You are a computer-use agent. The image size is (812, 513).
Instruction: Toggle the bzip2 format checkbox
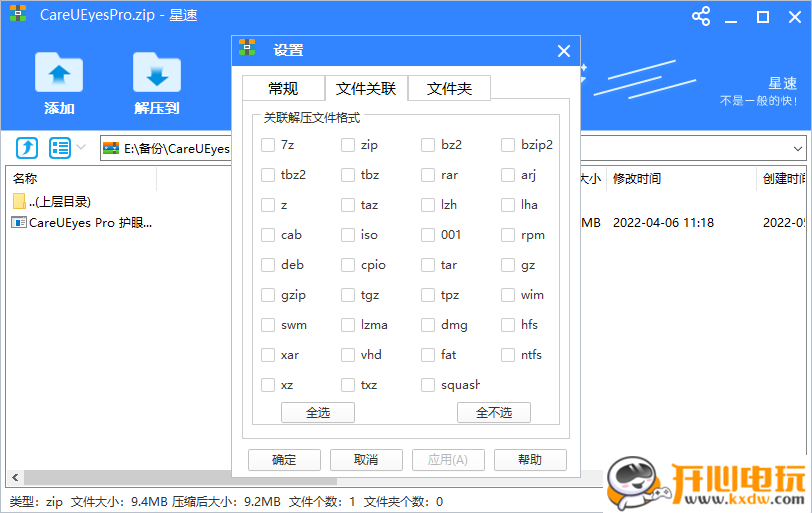(508, 145)
